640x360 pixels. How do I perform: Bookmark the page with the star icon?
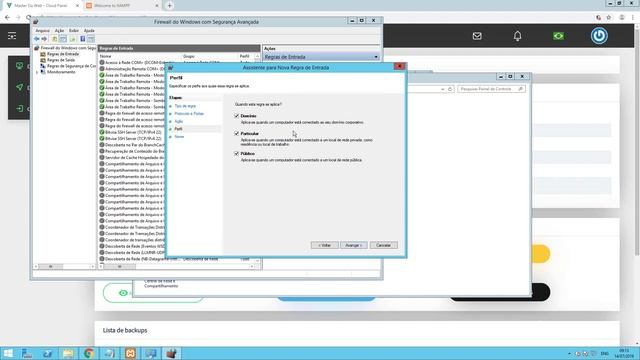pos(609,18)
